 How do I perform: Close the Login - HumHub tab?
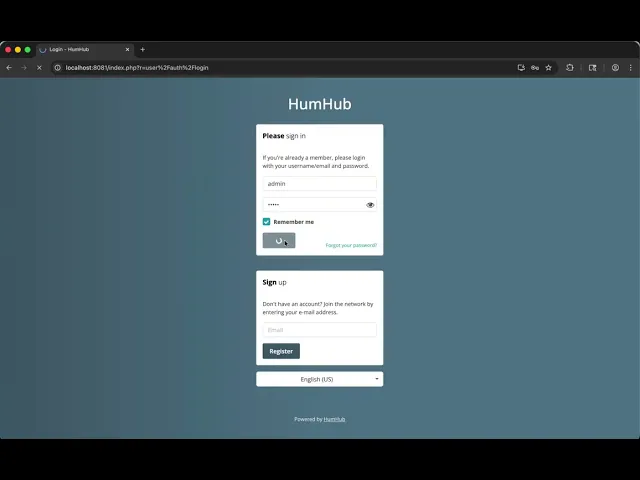[x=127, y=49]
